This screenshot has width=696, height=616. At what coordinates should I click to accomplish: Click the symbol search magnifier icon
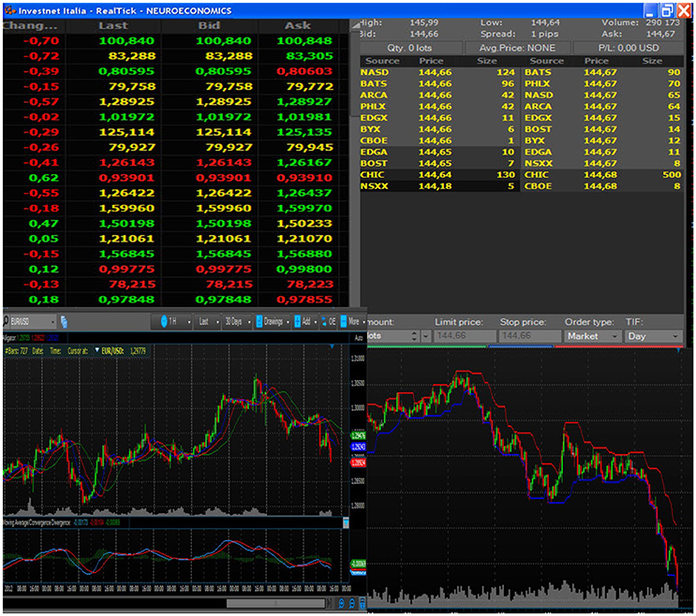coord(6,321)
